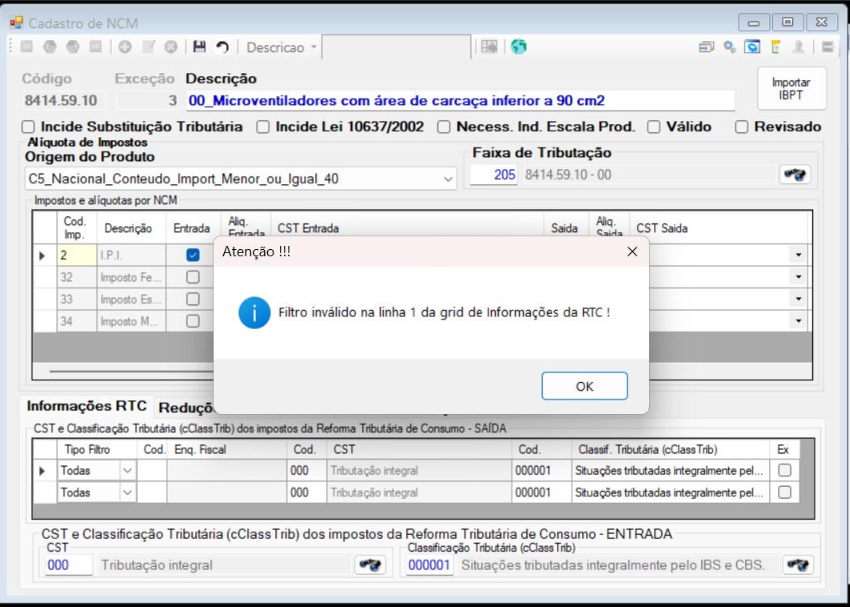Mark the NCM as Revisado
This screenshot has width=850, height=607.
[x=742, y=127]
